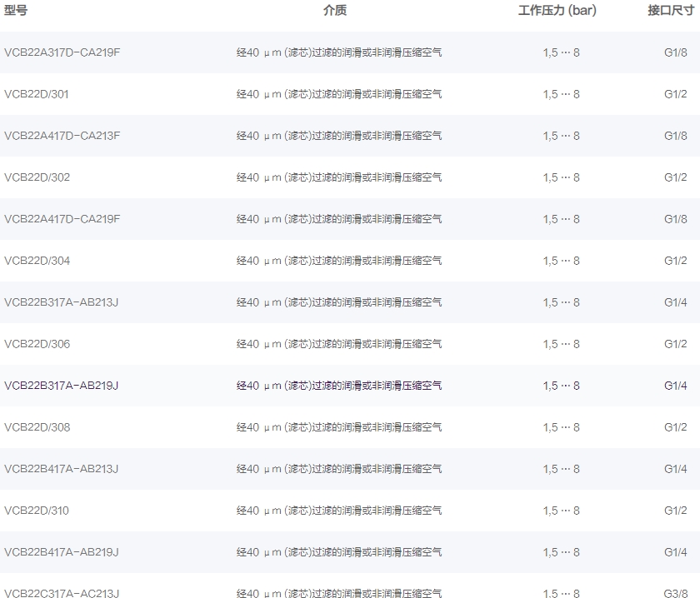Open model VCB22D/304
Image resolution: width=700 pixels, height=598 pixels.
point(37,261)
